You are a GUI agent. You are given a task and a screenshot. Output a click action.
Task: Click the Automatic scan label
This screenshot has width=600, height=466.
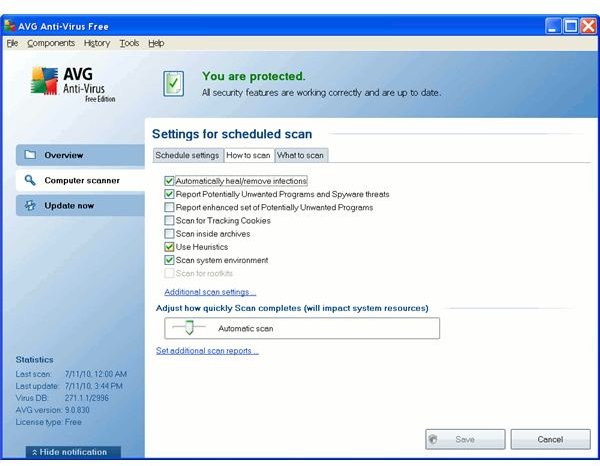tap(246, 328)
